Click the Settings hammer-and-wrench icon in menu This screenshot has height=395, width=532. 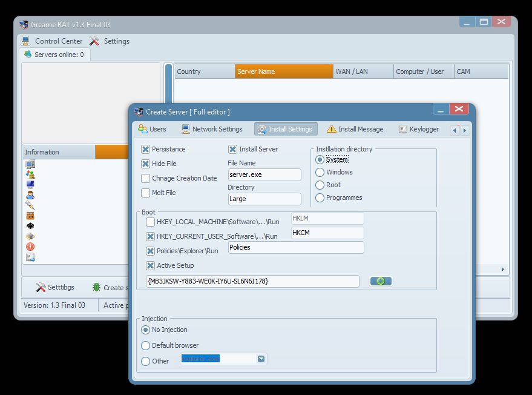point(94,41)
